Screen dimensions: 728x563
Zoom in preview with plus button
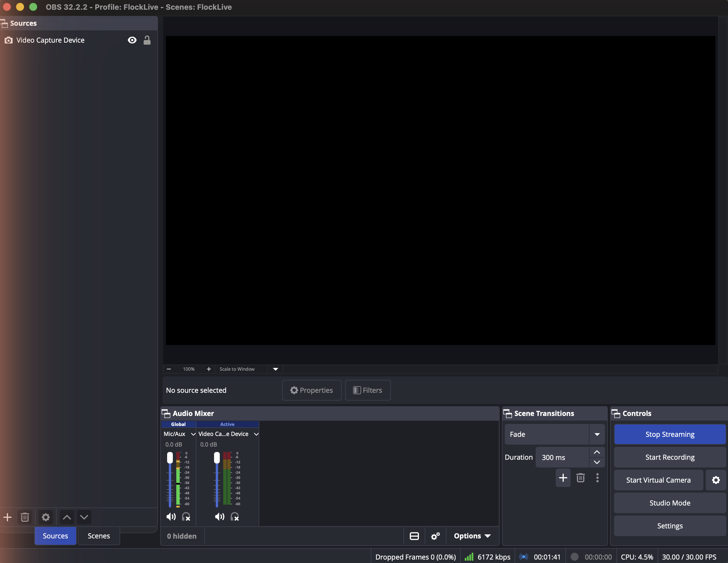[x=209, y=369]
